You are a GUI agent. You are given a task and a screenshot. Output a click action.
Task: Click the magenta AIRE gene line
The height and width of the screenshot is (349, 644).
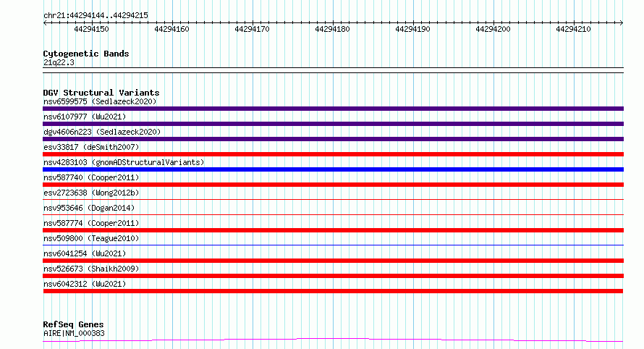point(333,340)
